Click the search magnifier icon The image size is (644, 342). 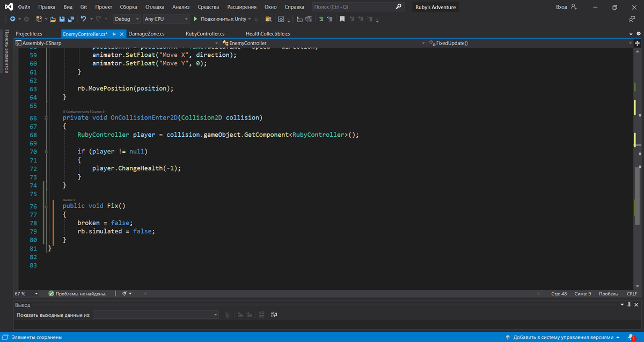pyautogui.click(x=398, y=7)
